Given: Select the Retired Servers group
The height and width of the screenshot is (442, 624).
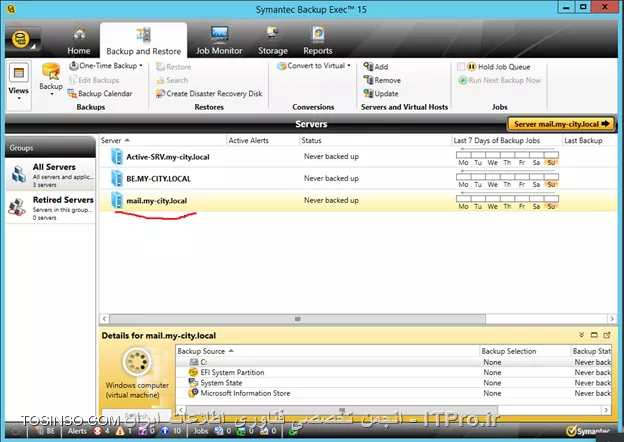Looking at the screenshot, I should (x=50, y=208).
